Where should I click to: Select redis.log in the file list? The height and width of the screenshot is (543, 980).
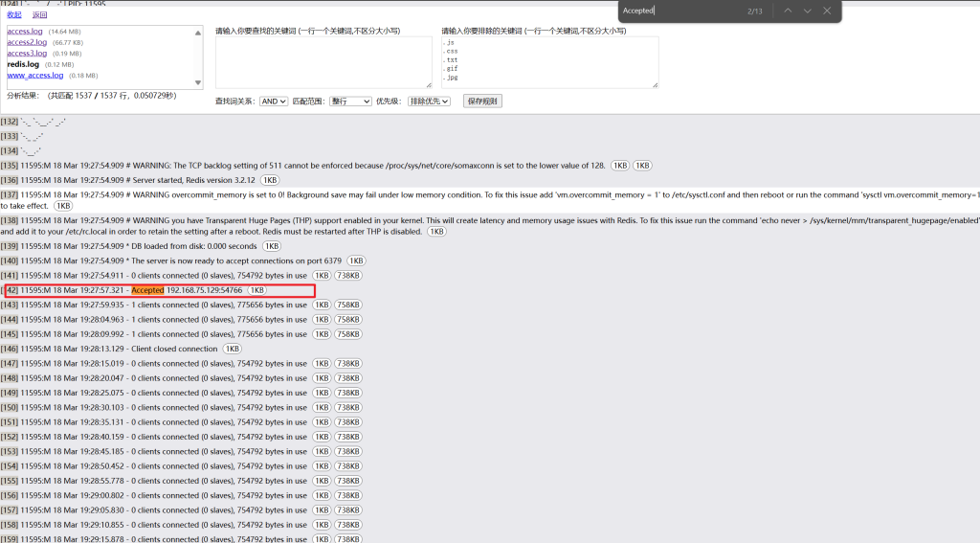tap(23, 64)
